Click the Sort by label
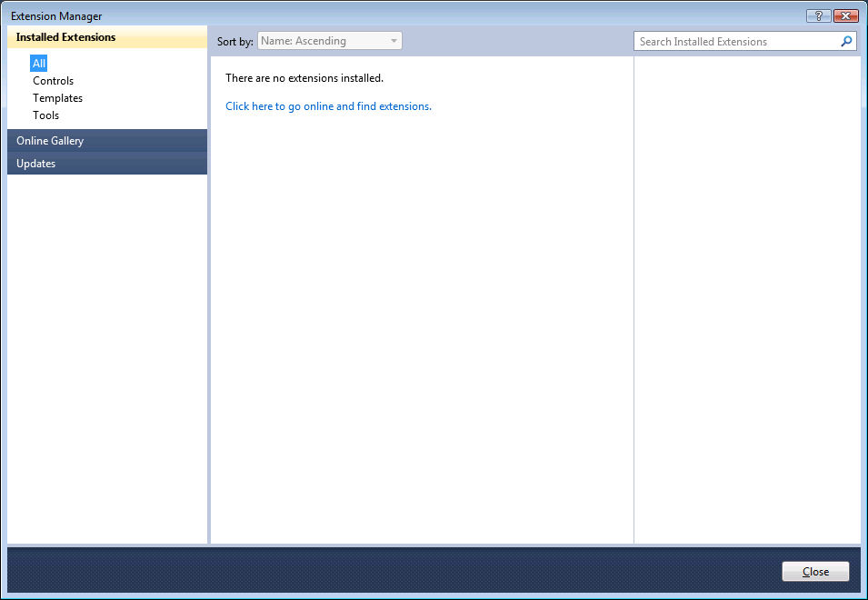The height and width of the screenshot is (600, 868). tap(234, 42)
